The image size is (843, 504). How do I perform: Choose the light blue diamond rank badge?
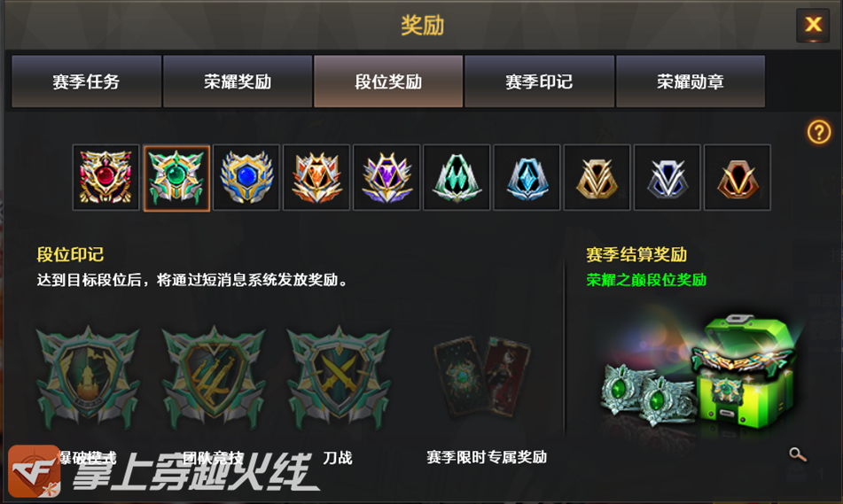tap(527, 177)
